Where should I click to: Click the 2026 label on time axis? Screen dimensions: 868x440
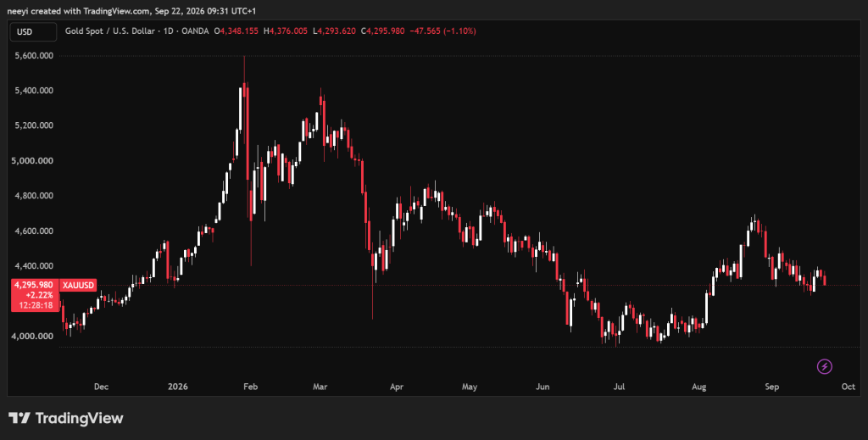click(178, 387)
